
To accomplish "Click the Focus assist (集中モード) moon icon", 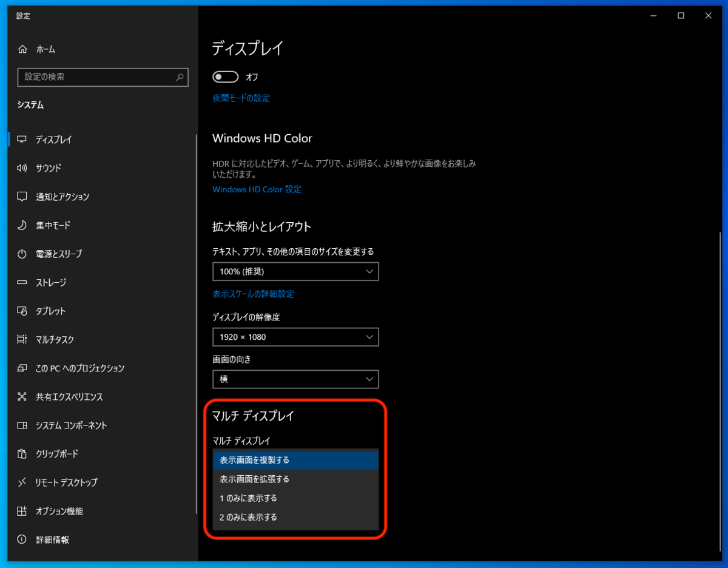I will point(22,225).
